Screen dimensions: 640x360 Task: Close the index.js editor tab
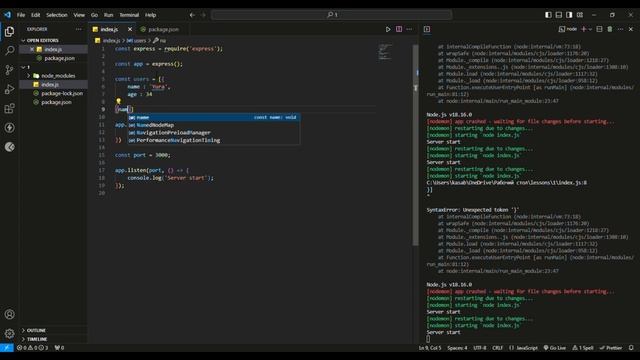click(x=130, y=29)
